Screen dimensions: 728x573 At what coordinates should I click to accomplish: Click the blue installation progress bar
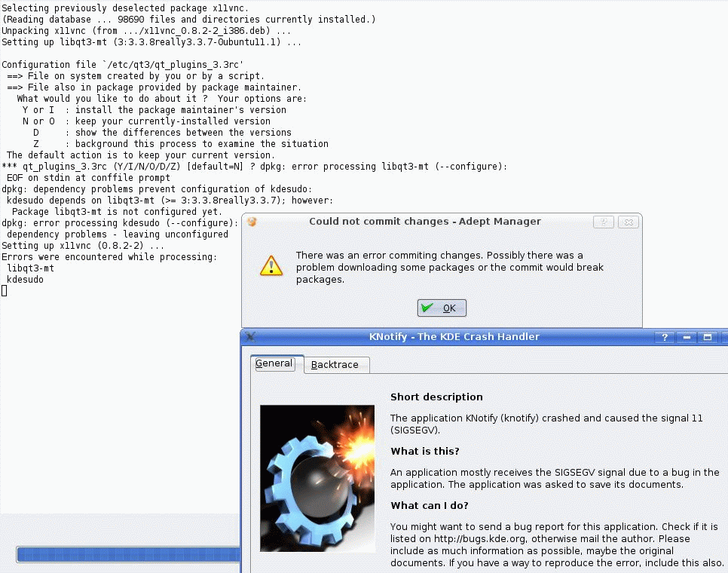coord(128,555)
